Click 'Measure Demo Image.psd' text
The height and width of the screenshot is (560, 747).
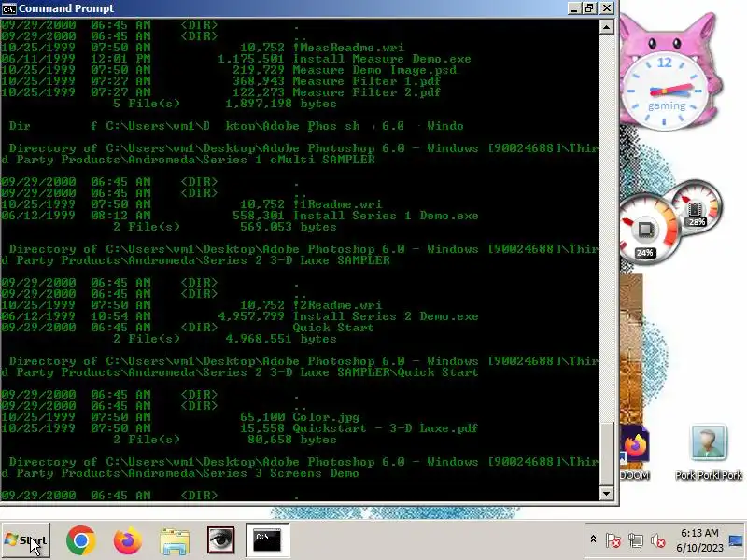pyautogui.click(x=374, y=70)
